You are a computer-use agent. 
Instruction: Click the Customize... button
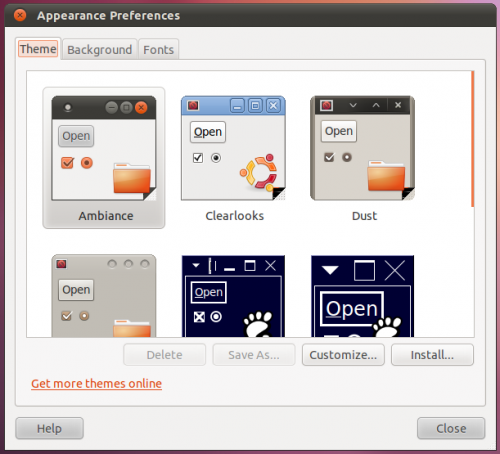coord(343,355)
